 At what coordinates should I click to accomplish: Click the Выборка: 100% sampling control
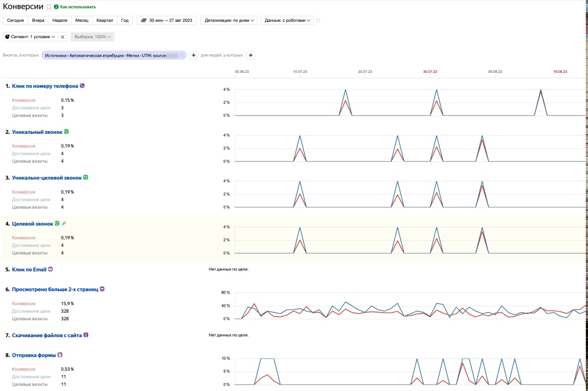92,37
